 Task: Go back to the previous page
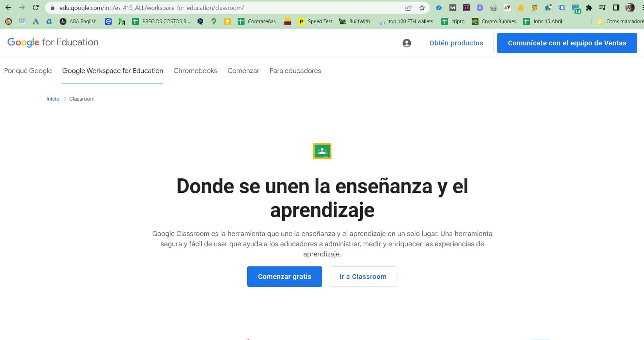coord(8,8)
